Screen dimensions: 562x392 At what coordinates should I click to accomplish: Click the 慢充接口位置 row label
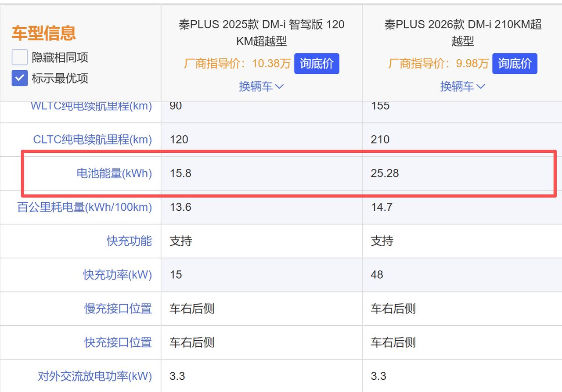click(x=118, y=309)
